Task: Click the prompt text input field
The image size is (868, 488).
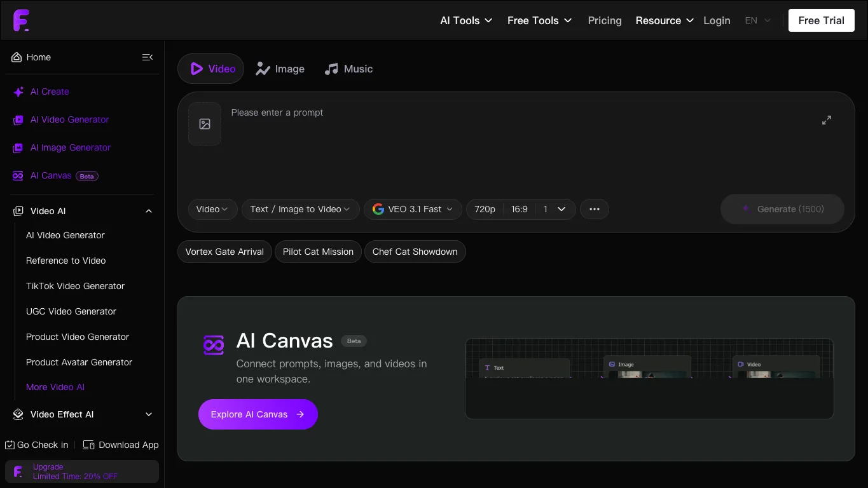Action: (520, 146)
